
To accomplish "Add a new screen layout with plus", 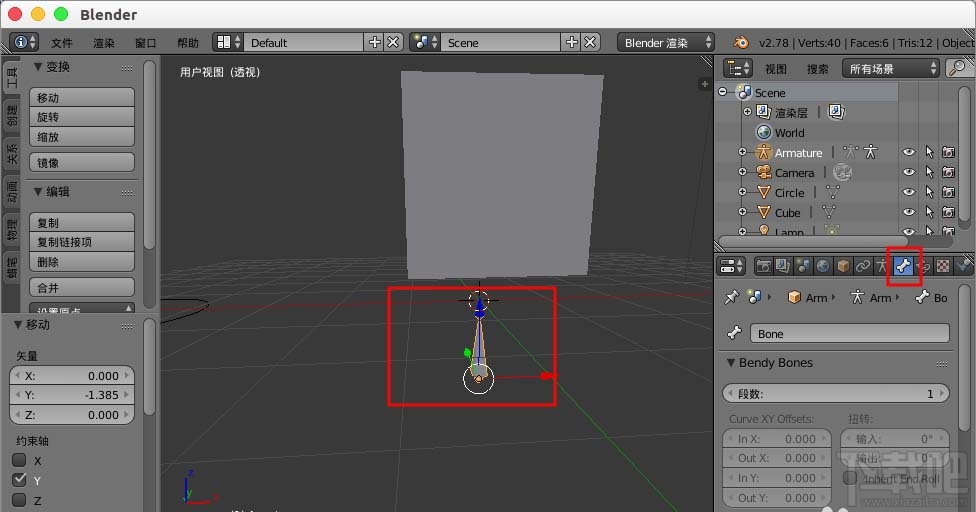I will point(374,42).
